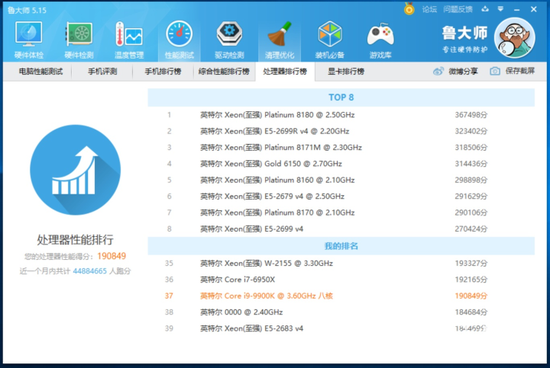Open the 清理优化 broom cleanup icon
The width and height of the screenshot is (550, 368).
pyautogui.click(x=280, y=39)
